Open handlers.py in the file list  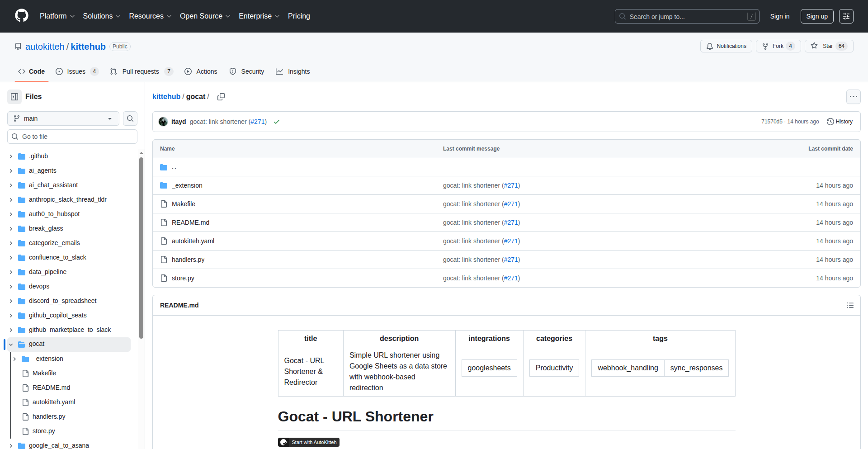pyautogui.click(x=188, y=260)
